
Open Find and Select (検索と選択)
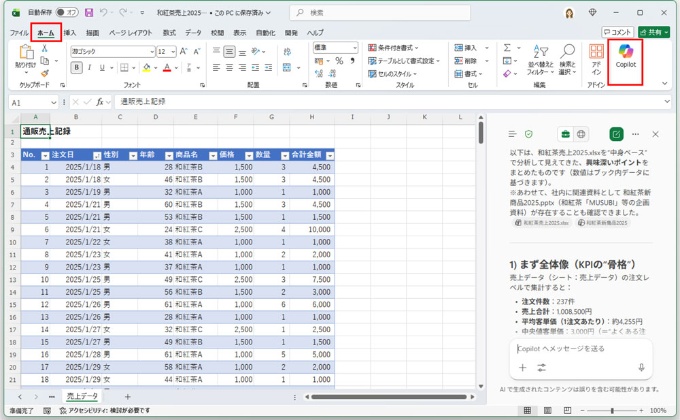567,59
